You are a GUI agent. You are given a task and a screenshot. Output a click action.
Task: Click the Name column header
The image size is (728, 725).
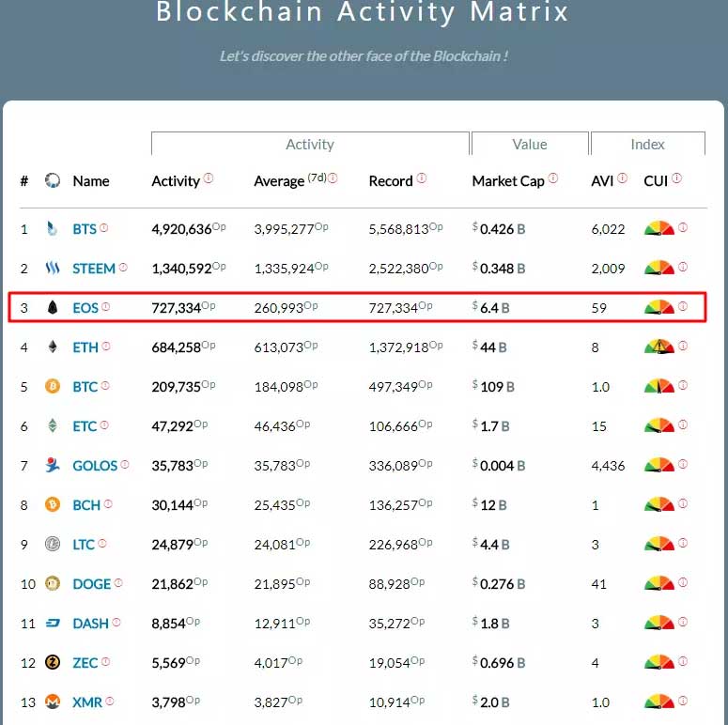[91, 180]
